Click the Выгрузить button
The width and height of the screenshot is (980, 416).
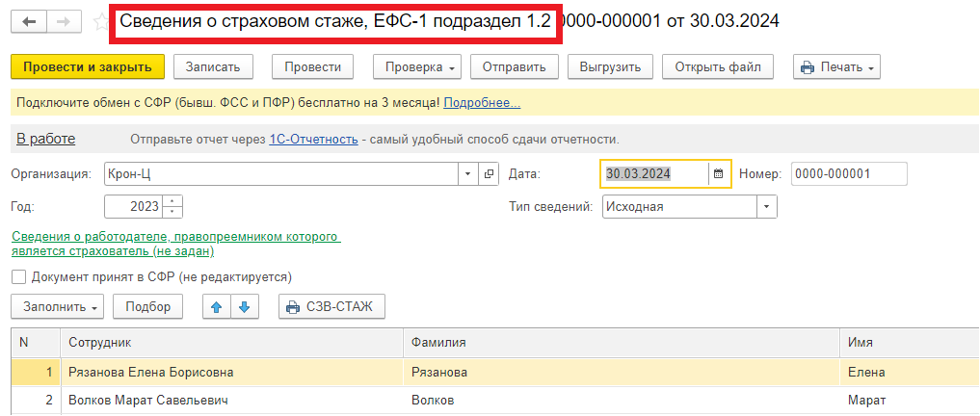(610, 67)
